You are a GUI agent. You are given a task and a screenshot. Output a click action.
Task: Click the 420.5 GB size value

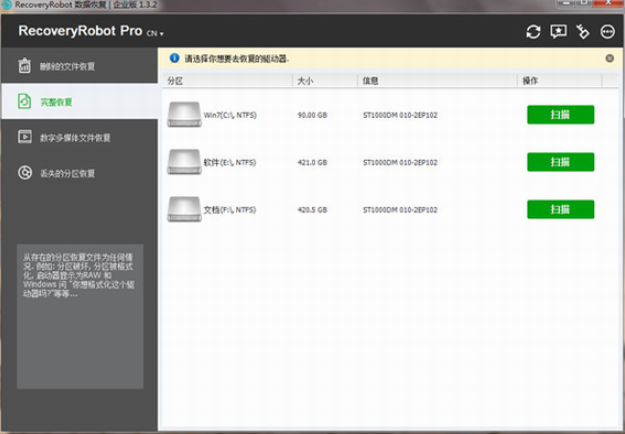(312, 210)
